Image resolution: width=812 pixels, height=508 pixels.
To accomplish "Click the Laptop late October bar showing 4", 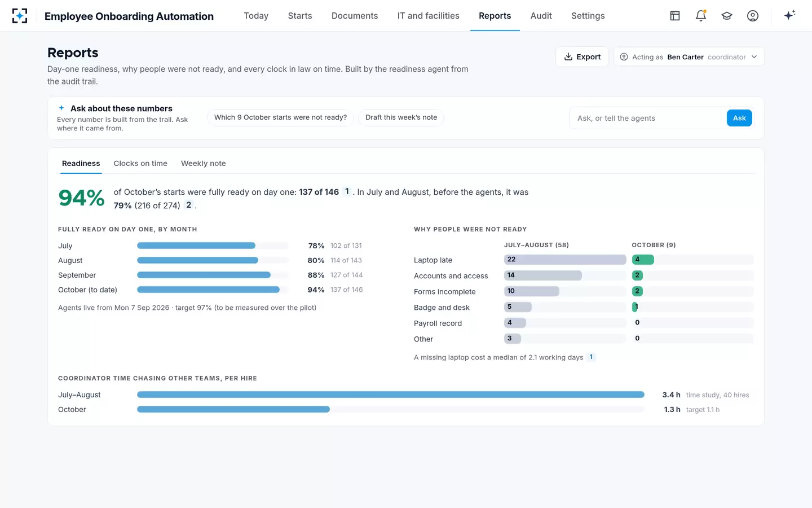I will tap(643, 260).
